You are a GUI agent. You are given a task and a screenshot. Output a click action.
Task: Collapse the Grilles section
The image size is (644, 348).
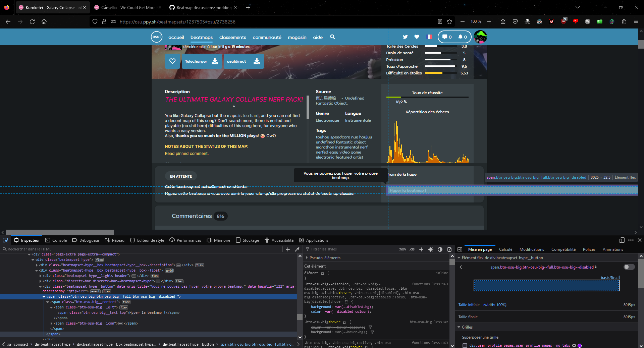(459, 327)
